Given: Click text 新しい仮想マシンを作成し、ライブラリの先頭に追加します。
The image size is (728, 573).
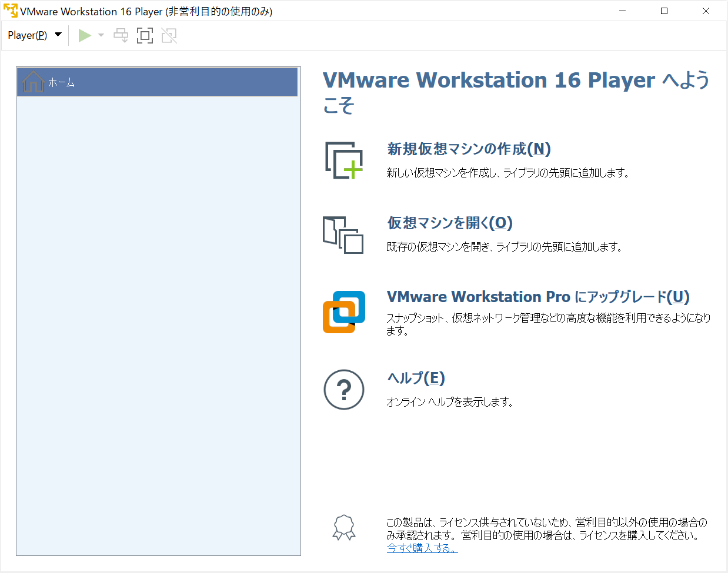Looking at the screenshot, I should pos(508,173).
